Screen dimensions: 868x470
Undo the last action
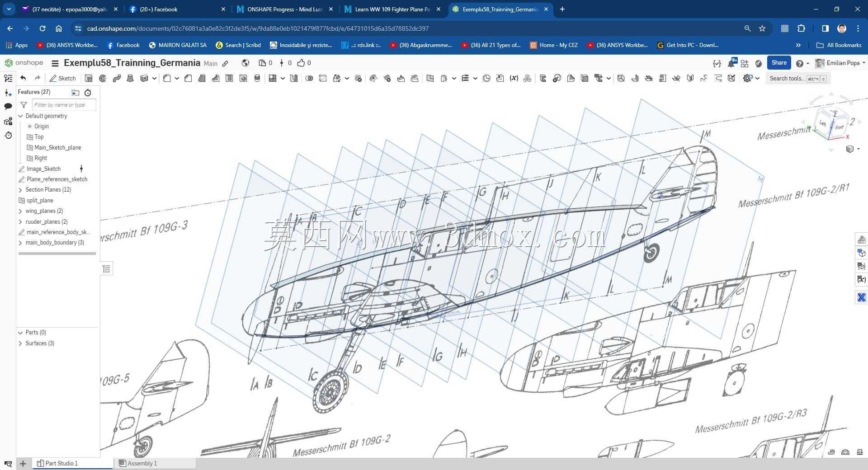(x=23, y=78)
